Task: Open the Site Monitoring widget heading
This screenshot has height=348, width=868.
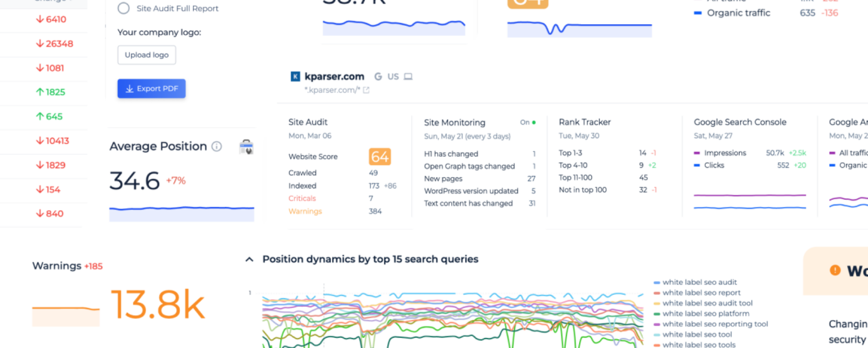Action: [x=455, y=122]
